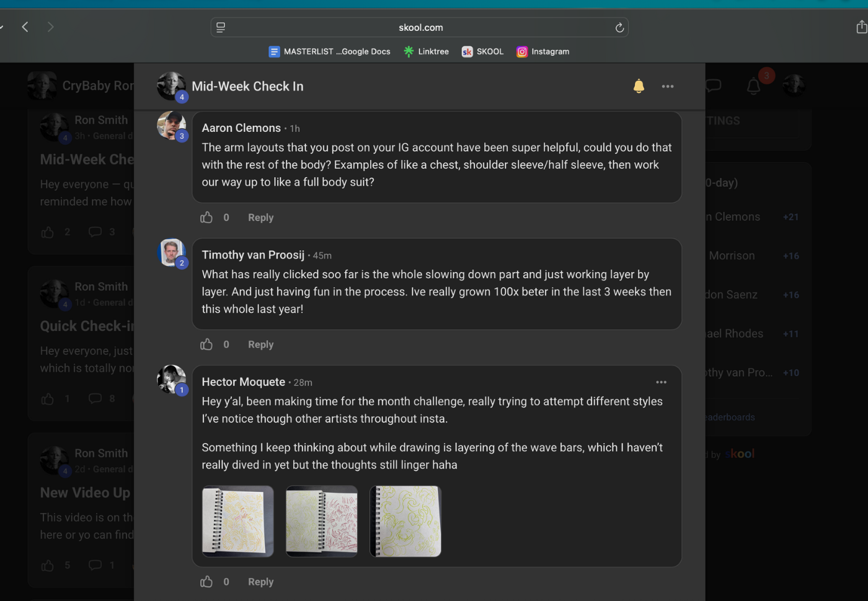Click the browser back arrow
The height and width of the screenshot is (601, 868).
(25, 27)
